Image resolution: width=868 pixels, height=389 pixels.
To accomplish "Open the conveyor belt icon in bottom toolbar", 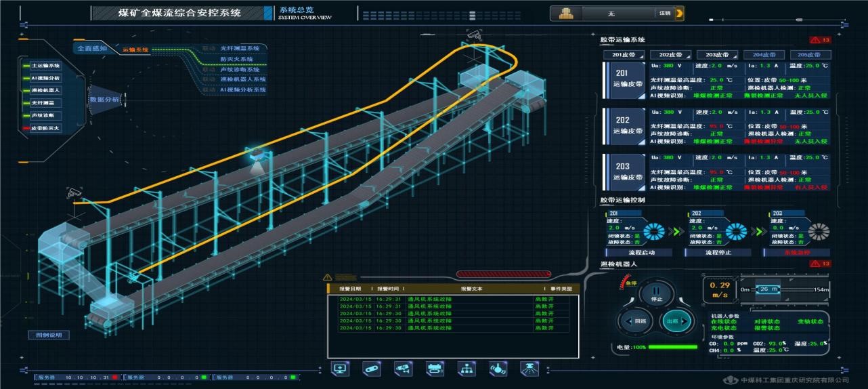I will click(x=372, y=368).
